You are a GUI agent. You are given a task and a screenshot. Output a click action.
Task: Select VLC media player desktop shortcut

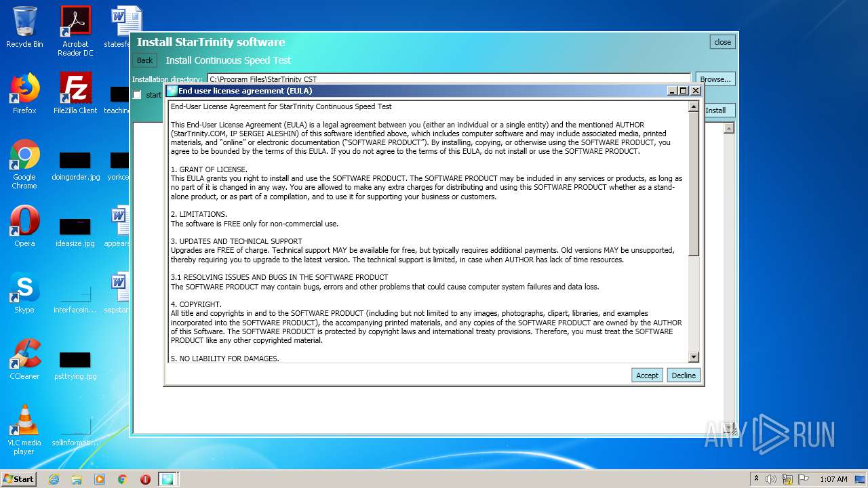[x=24, y=430]
